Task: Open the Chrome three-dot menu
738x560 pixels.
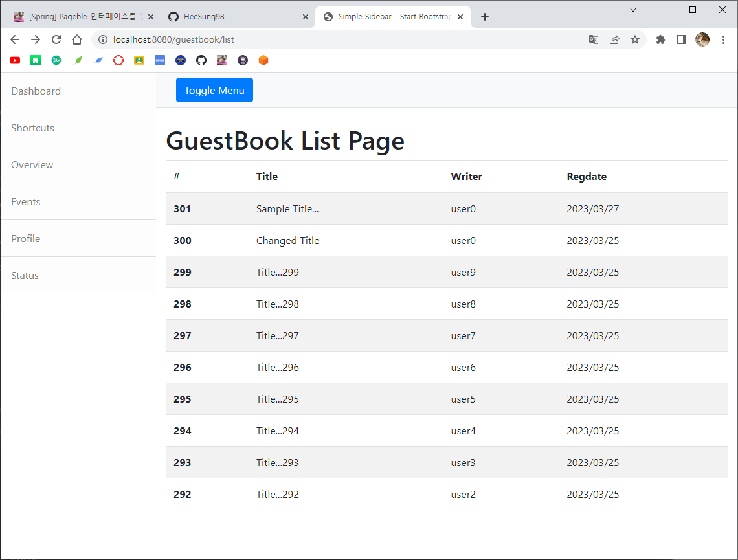Action: 723,39
